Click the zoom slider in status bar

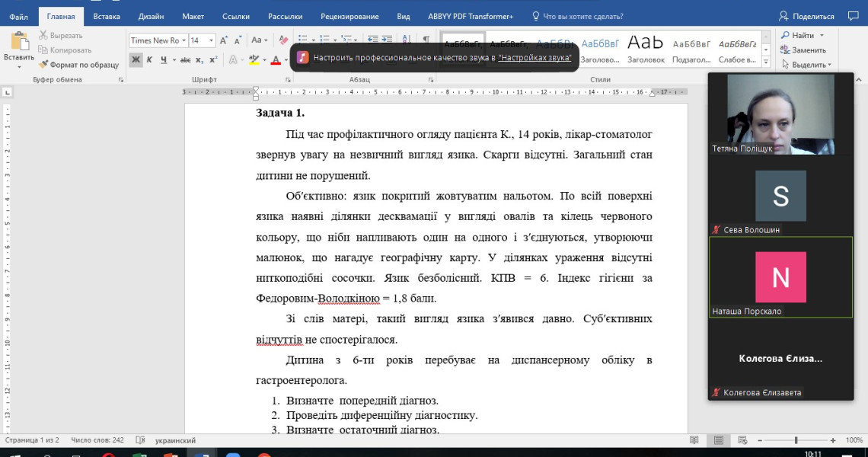(x=796, y=440)
